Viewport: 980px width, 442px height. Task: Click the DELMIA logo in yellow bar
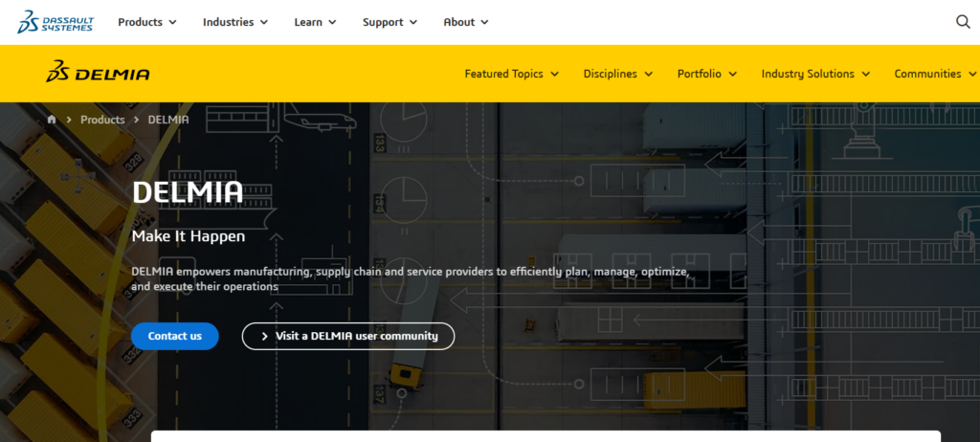[99, 74]
